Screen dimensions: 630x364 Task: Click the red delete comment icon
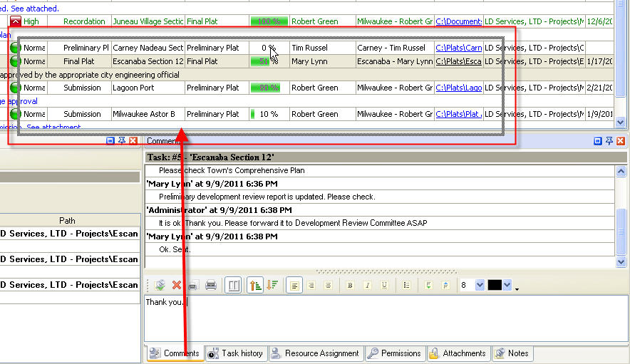pyautogui.click(x=177, y=285)
